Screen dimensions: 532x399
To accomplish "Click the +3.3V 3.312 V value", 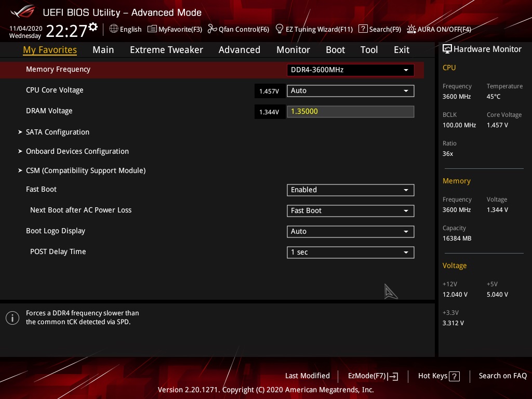I will pos(453,323).
